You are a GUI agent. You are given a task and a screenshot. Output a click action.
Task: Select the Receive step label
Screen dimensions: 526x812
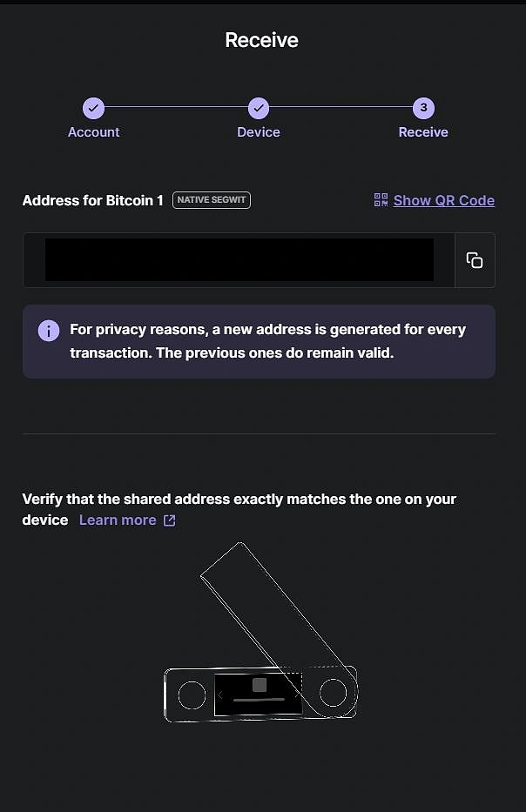point(423,131)
